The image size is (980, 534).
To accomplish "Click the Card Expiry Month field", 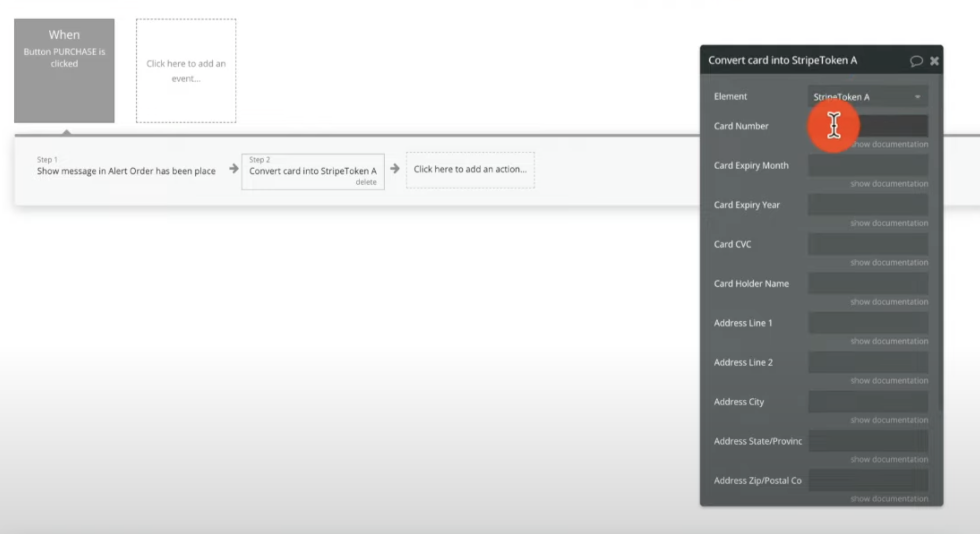I will (x=868, y=166).
